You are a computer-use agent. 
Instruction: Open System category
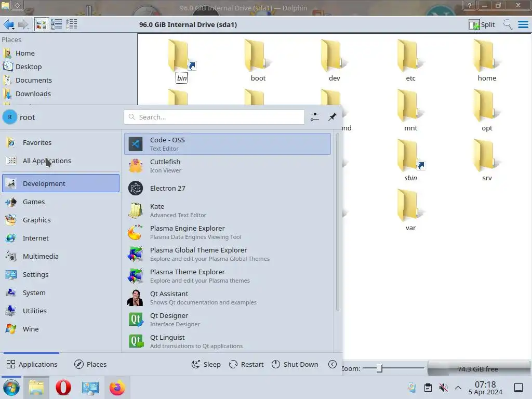61,293
